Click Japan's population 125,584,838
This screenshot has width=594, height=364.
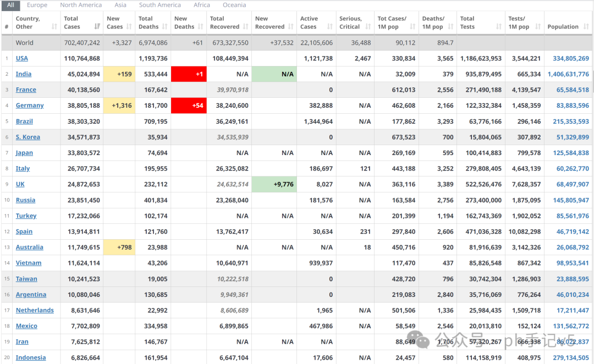click(571, 153)
